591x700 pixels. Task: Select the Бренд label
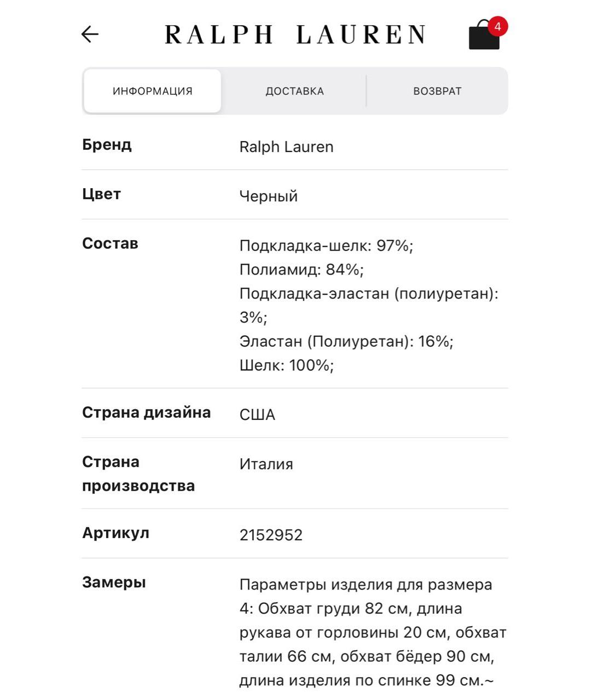pos(107,145)
